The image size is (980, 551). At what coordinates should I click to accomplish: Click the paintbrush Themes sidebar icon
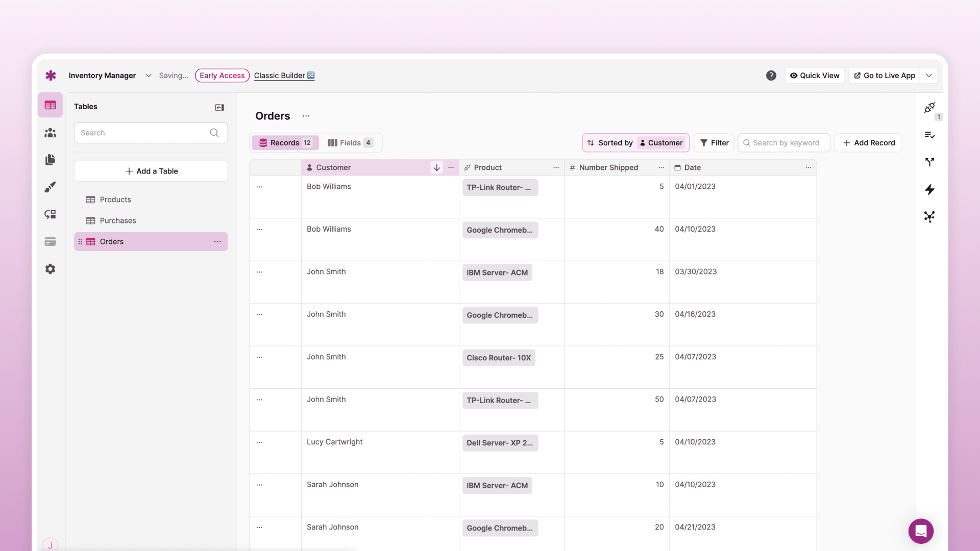[50, 187]
